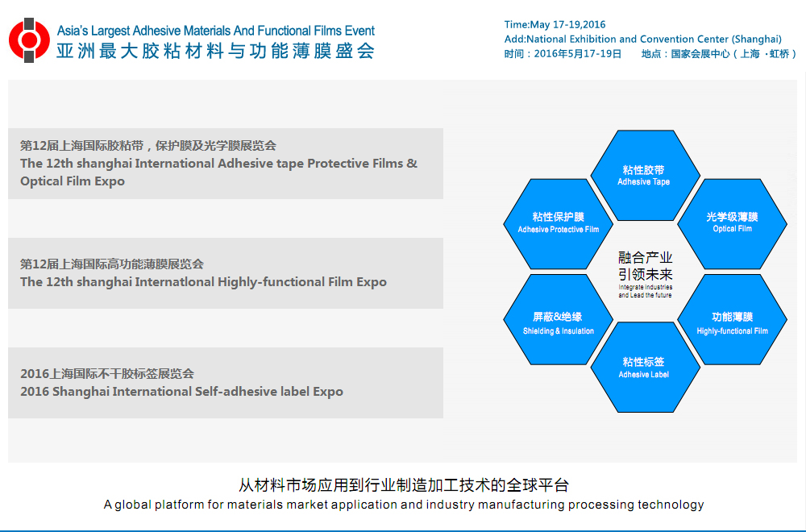Select the Adhesive Tape hexagon
Image resolution: width=806 pixels, height=532 pixels.
click(x=643, y=176)
